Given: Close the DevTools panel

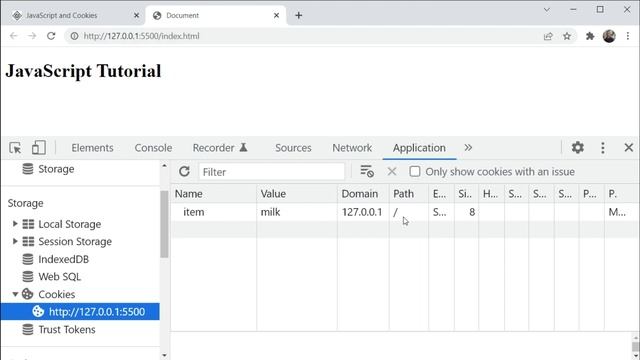Looking at the screenshot, I should 629,147.
